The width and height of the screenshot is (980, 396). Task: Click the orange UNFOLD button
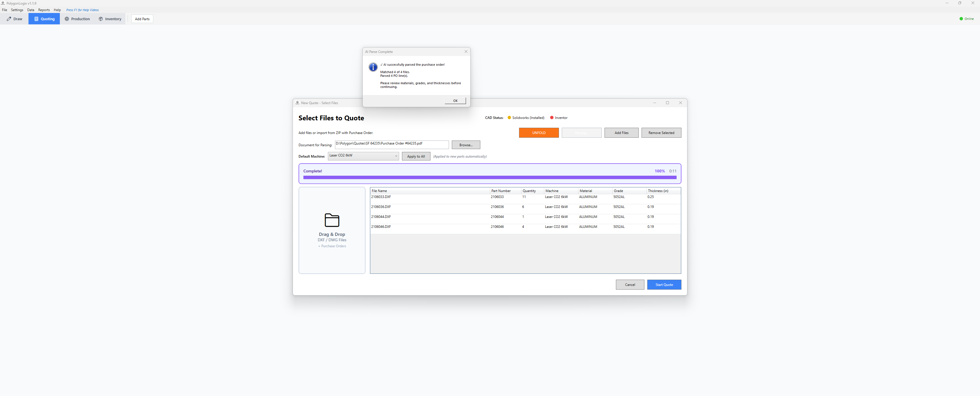pyautogui.click(x=539, y=133)
